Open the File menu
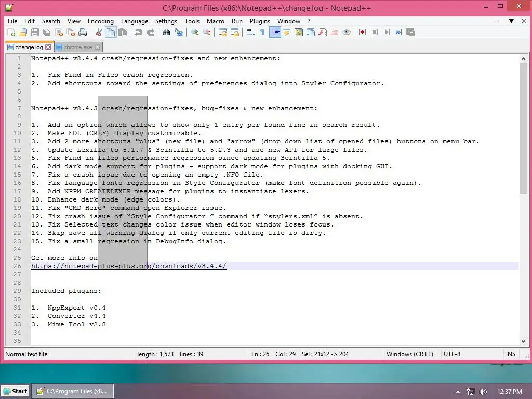Viewport: 532px width, 399px height. [12, 21]
